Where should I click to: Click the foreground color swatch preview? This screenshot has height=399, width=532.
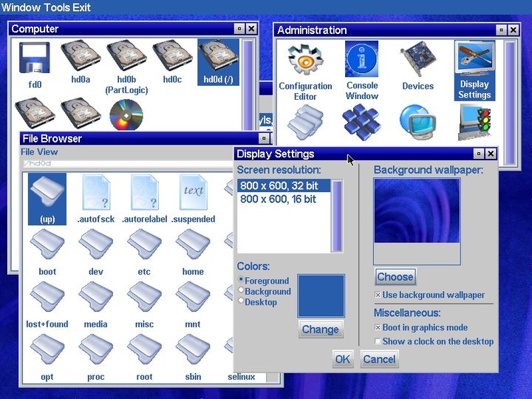point(321,296)
